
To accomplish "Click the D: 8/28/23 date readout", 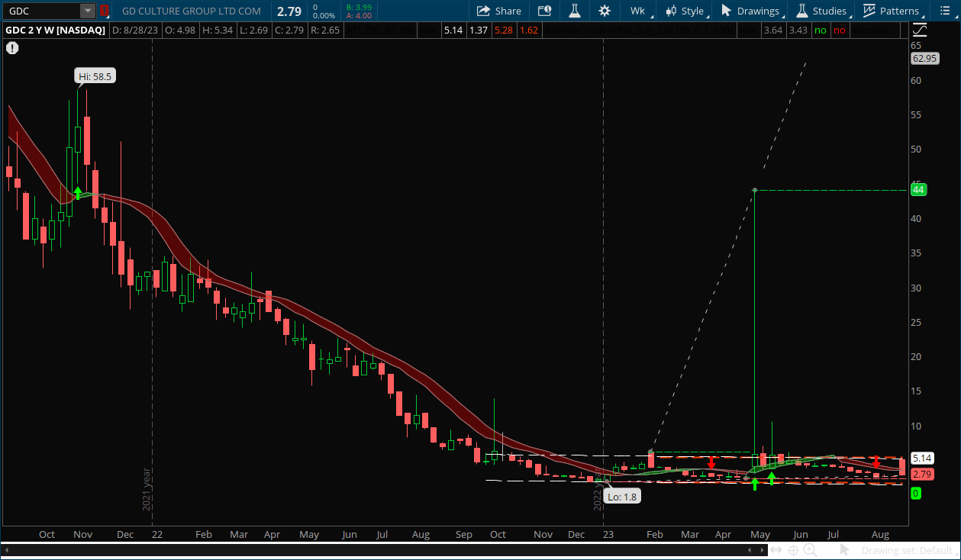I will click(136, 30).
